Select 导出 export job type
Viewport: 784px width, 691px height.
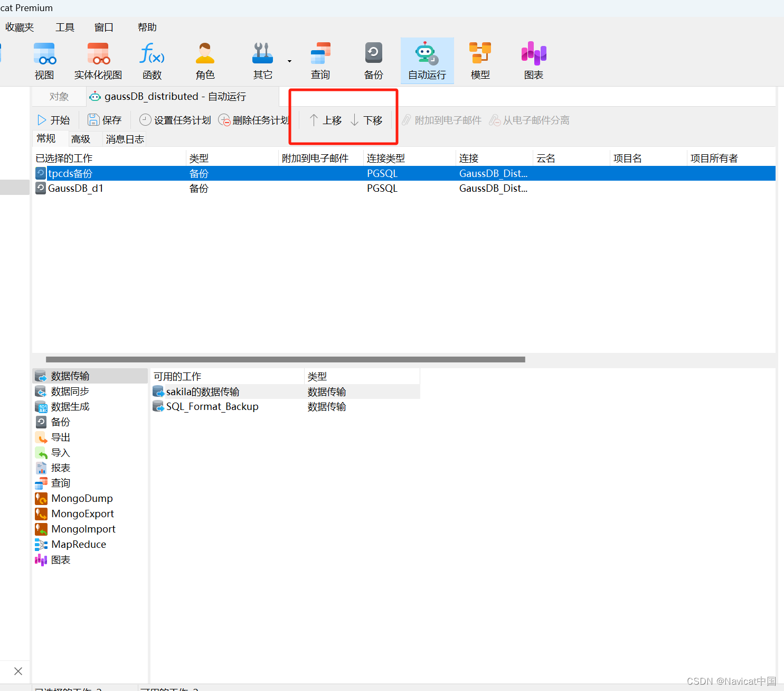pos(90,437)
